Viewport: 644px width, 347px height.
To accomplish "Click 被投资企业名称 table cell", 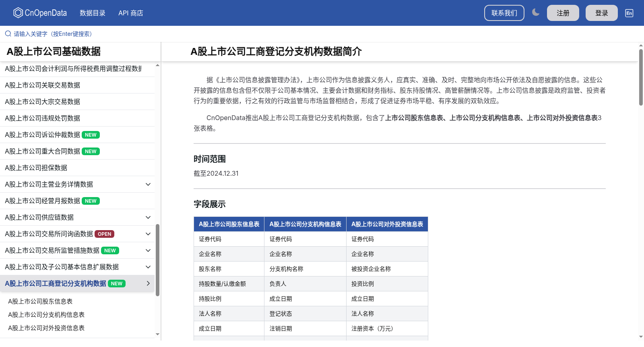I will coord(387,269).
